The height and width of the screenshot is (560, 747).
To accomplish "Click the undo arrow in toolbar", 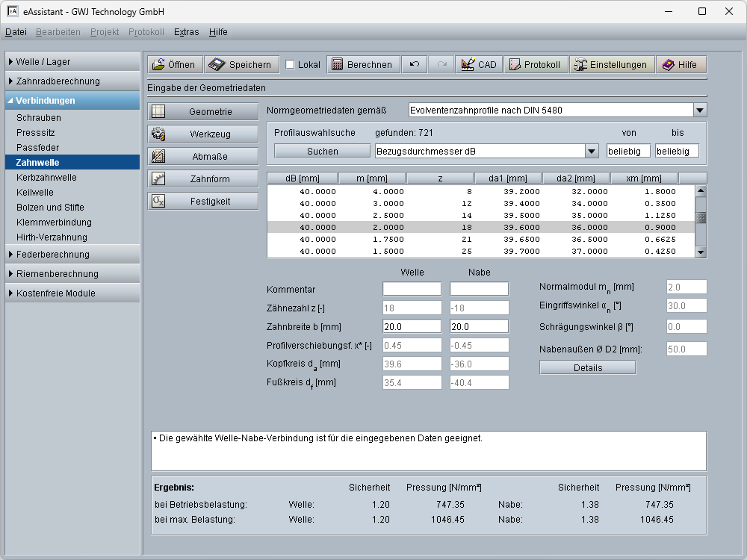I will [x=415, y=65].
